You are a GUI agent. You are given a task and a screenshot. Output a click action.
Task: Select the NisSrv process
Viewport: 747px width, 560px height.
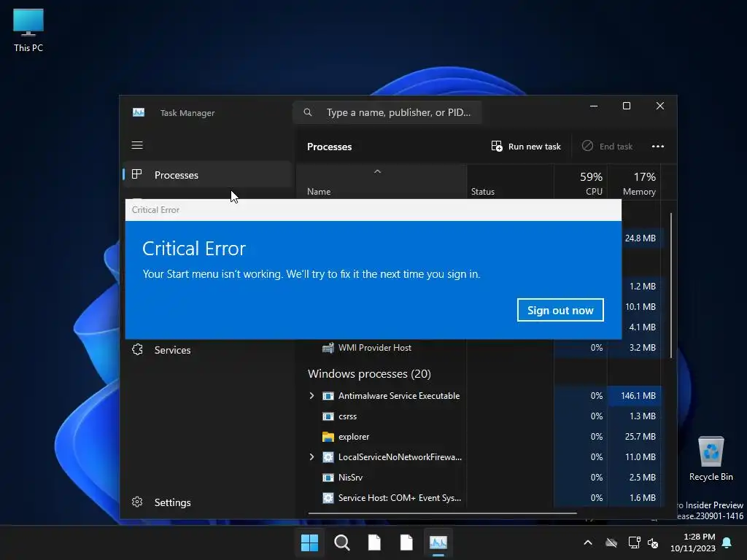click(x=479, y=477)
